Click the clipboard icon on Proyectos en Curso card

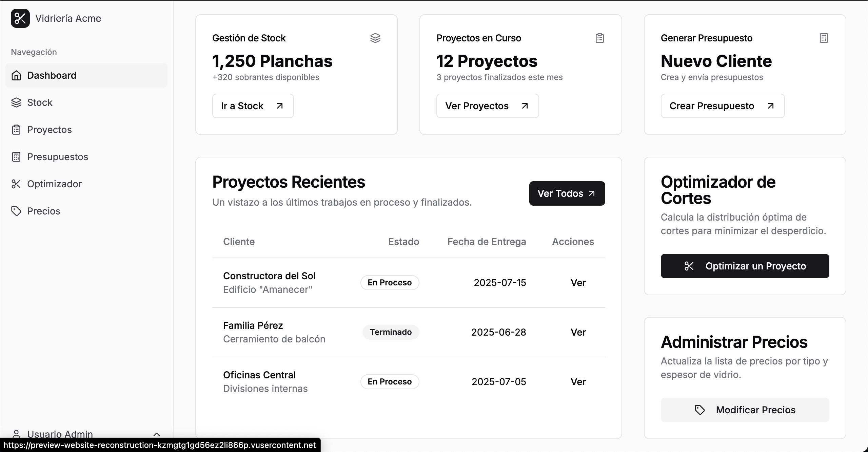coord(599,38)
